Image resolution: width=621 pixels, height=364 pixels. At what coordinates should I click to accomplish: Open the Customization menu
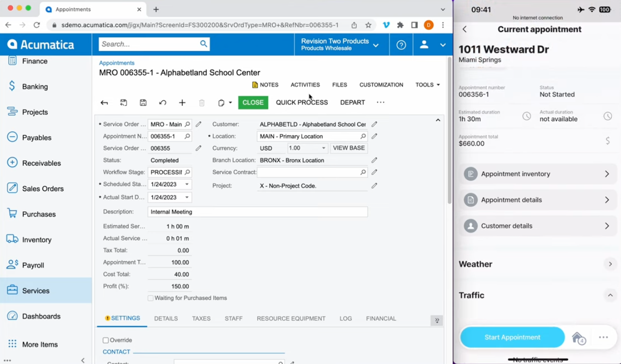click(x=381, y=85)
